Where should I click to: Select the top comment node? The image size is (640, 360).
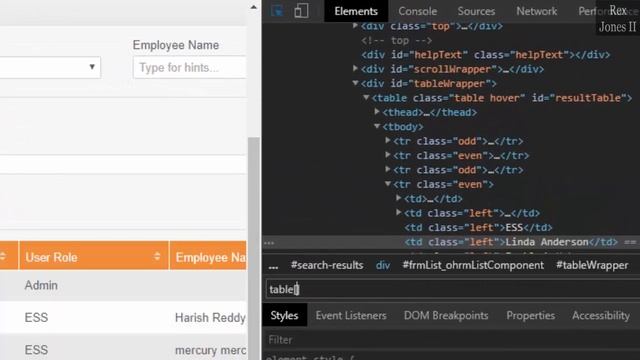[x=396, y=40]
